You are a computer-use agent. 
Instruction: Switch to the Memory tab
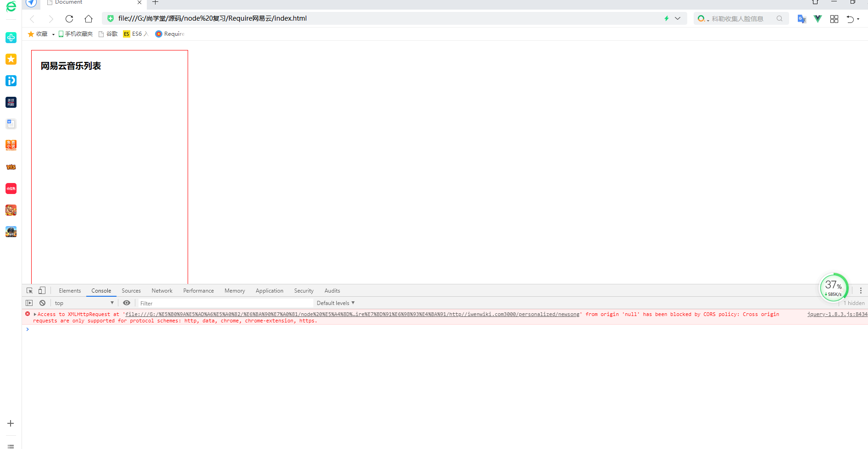(x=234, y=291)
